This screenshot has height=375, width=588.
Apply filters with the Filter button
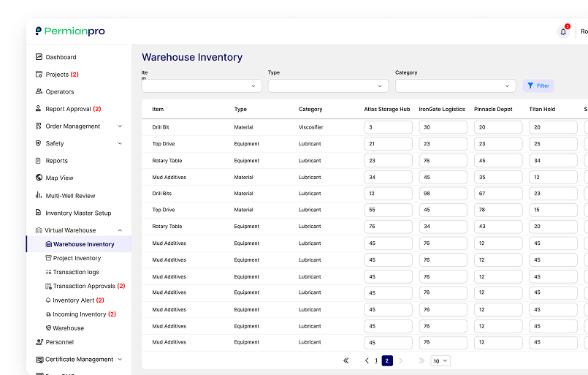click(538, 86)
